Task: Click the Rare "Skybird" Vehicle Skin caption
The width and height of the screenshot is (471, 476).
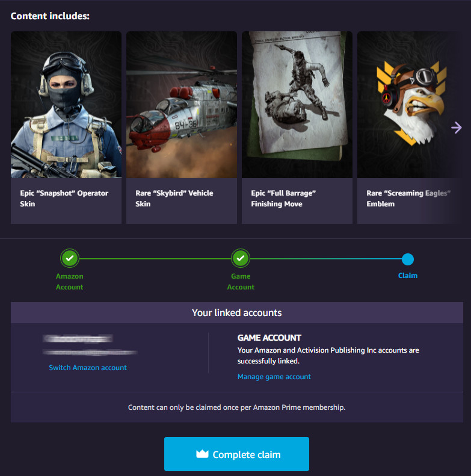Action: [x=174, y=199]
